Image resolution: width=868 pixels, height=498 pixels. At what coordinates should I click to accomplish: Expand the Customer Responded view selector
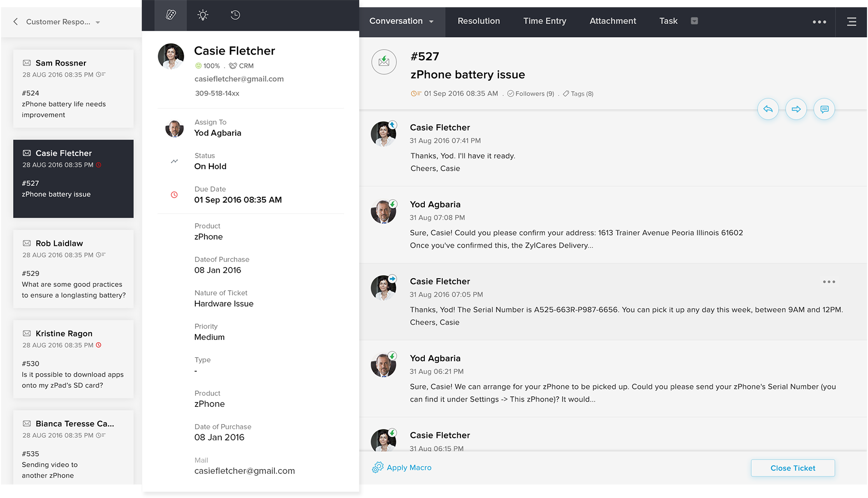tap(97, 22)
